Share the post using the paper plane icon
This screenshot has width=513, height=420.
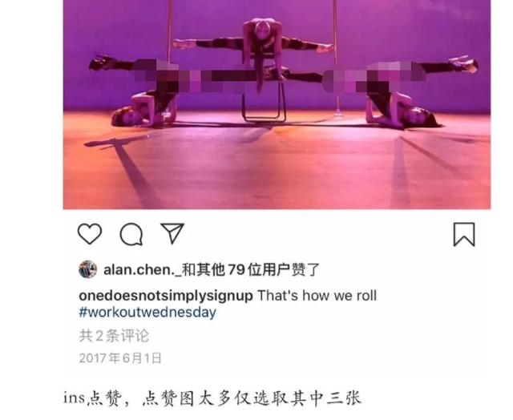[172, 233]
